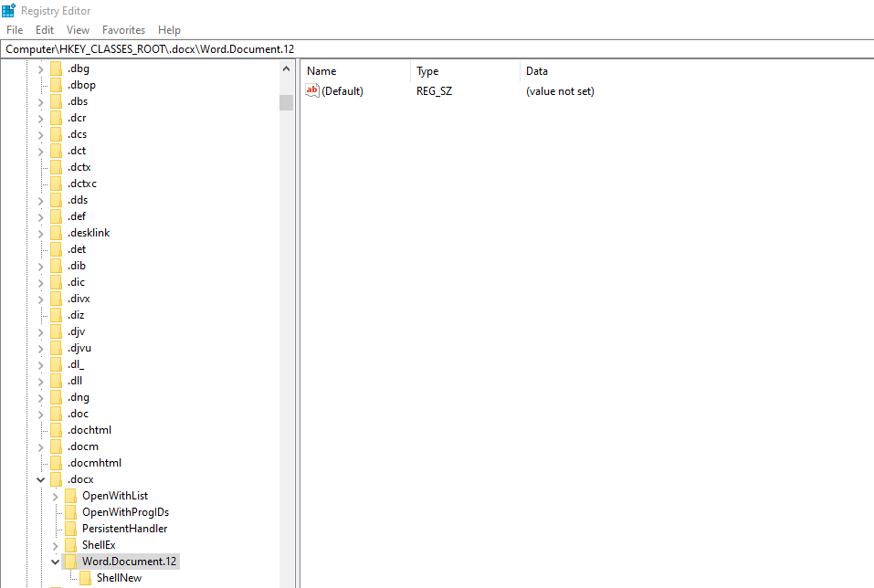This screenshot has width=874, height=588.
Task: Select the .djvu folder icon
Action: (x=56, y=348)
